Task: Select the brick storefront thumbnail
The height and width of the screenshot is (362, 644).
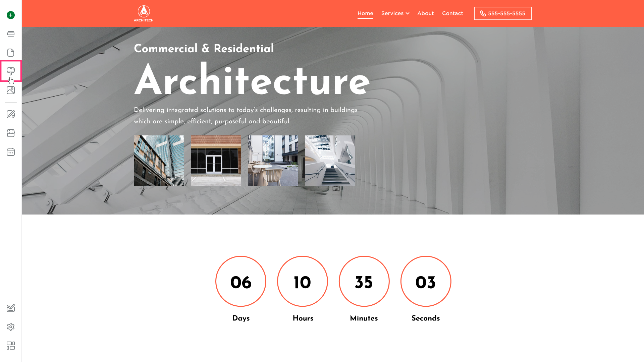Action: pos(216,161)
